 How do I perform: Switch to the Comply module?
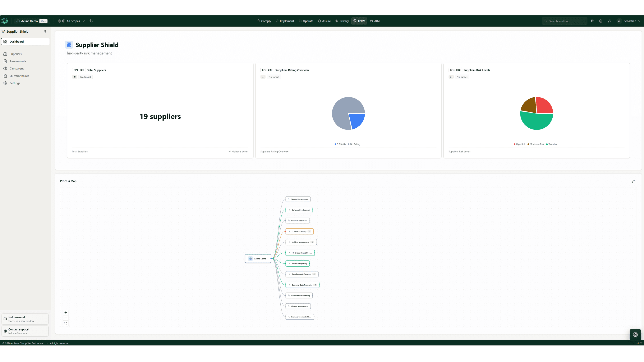pos(264,21)
